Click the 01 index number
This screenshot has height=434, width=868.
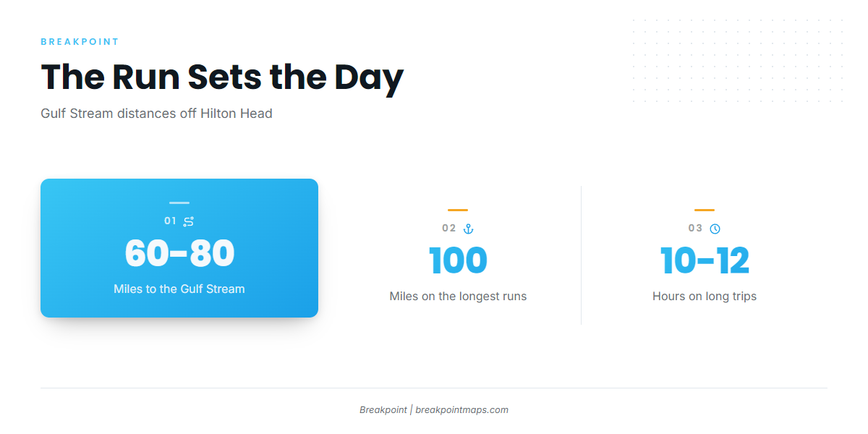(x=170, y=221)
